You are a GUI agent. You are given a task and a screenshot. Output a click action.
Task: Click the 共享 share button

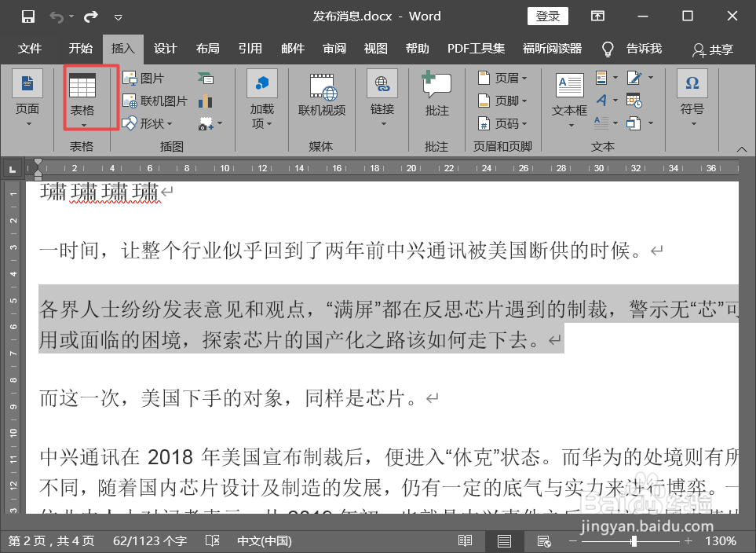coord(713,49)
